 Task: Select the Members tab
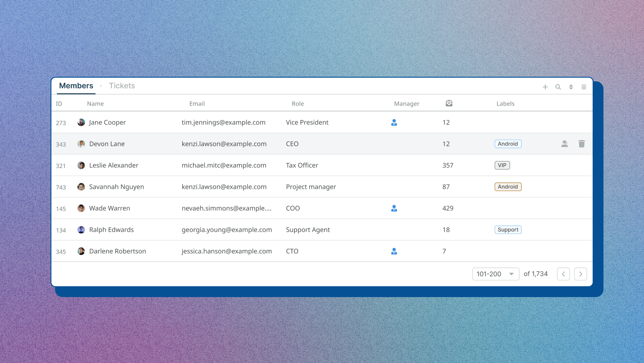click(76, 86)
